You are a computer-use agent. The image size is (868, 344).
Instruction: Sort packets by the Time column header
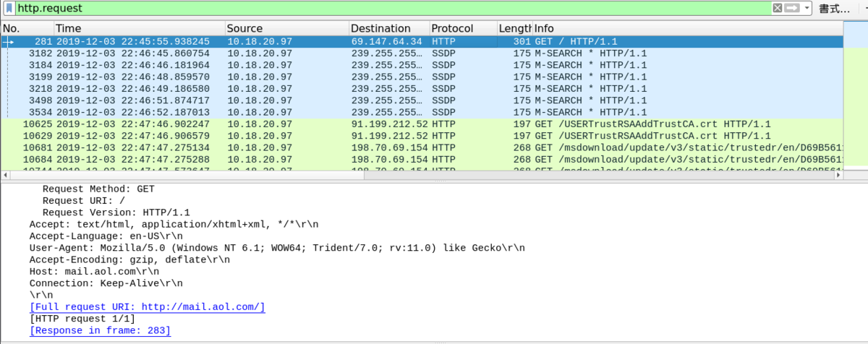[139, 28]
